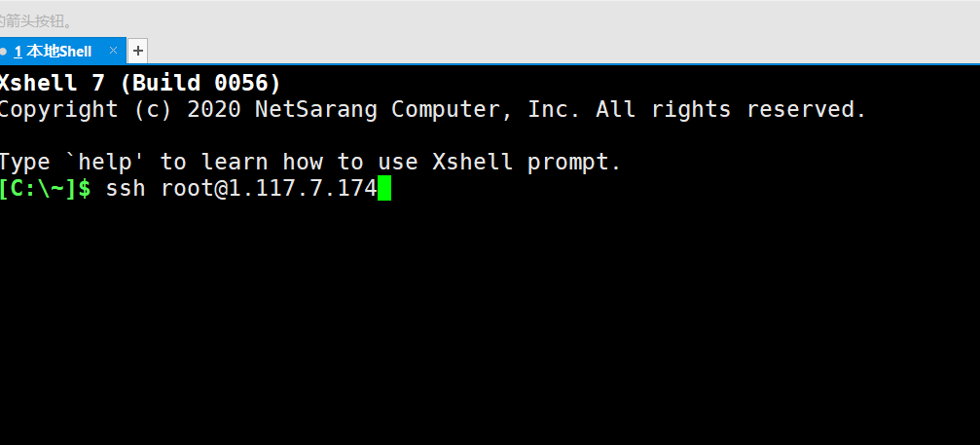Screen dimensions: 980x445
Task: Click the word `help' in the hint line
Action: [106, 162]
